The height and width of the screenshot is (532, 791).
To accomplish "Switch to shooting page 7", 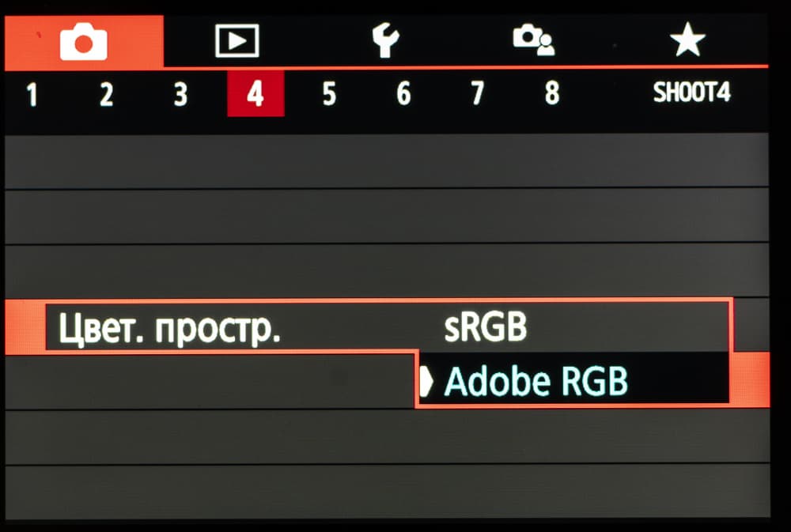I will [x=478, y=93].
